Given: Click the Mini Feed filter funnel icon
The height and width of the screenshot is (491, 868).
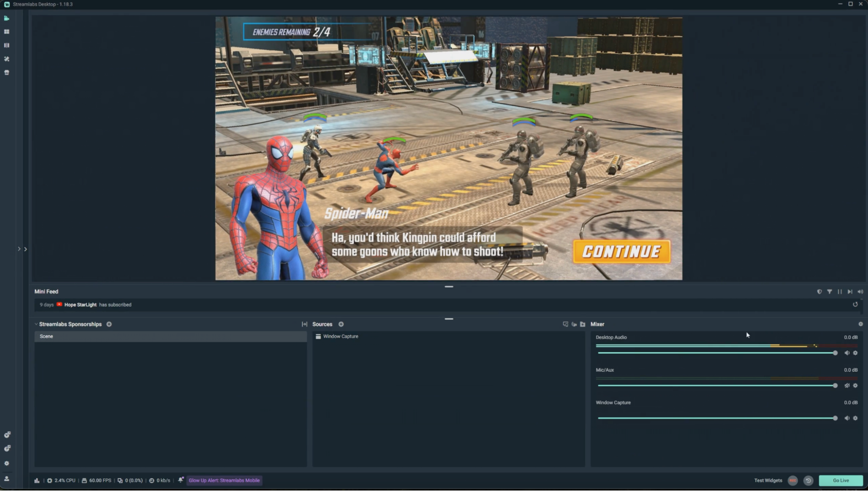Looking at the screenshot, I should coord(829,292).
